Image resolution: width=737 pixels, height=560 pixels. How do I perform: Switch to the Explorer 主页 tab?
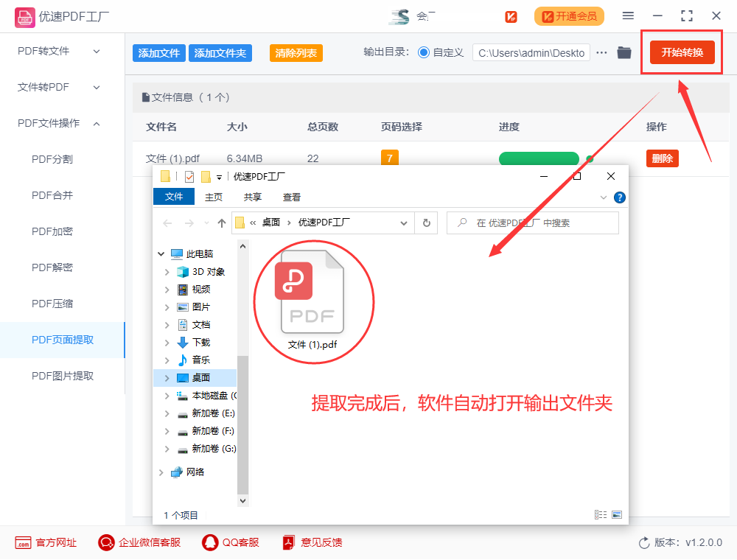coord(214,197)
